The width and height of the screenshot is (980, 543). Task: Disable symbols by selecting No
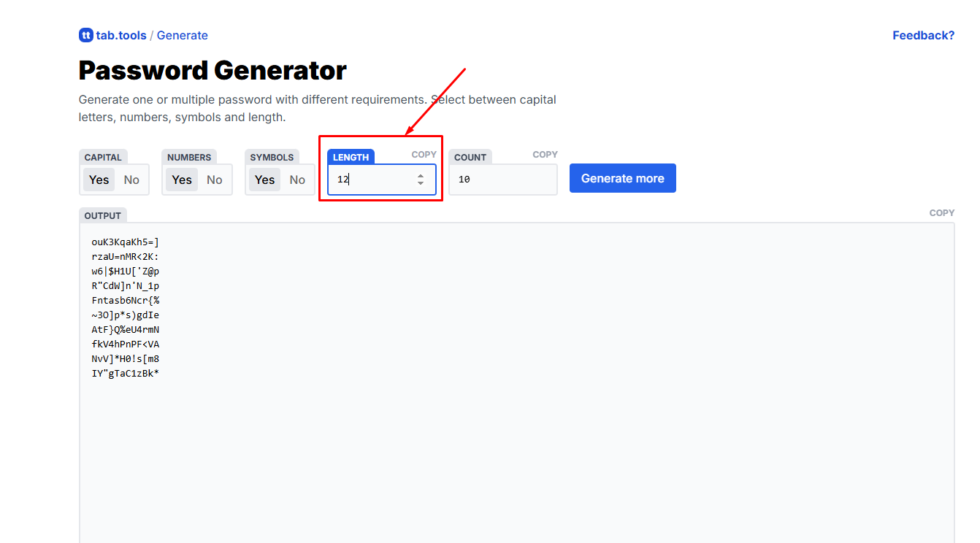pyautogui.click(x=296, y=180)
